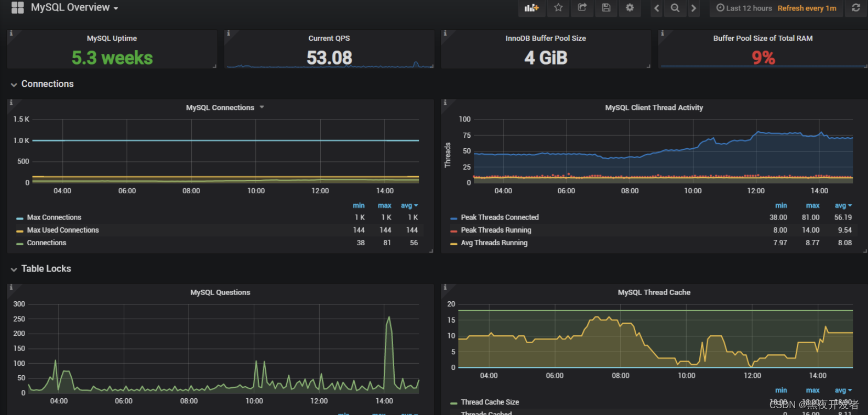Click the 53.08 QPS value
The image size is (868, 415).
pos(329,58)
